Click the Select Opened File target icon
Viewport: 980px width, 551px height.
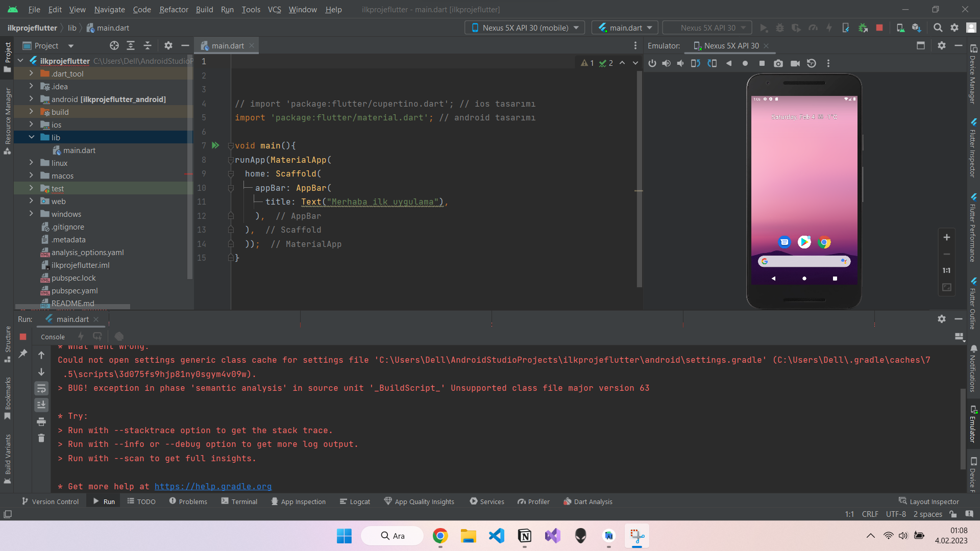tap(114, 46)
